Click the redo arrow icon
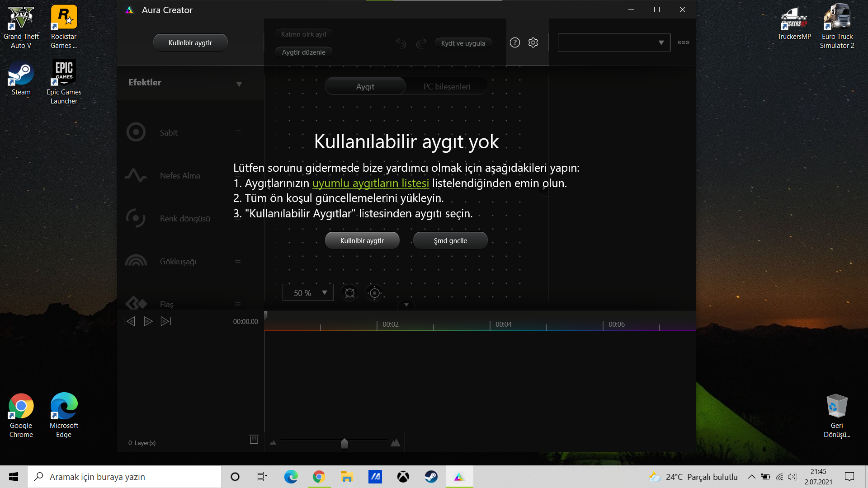This screenshot has height=488, width=868. 421,43
